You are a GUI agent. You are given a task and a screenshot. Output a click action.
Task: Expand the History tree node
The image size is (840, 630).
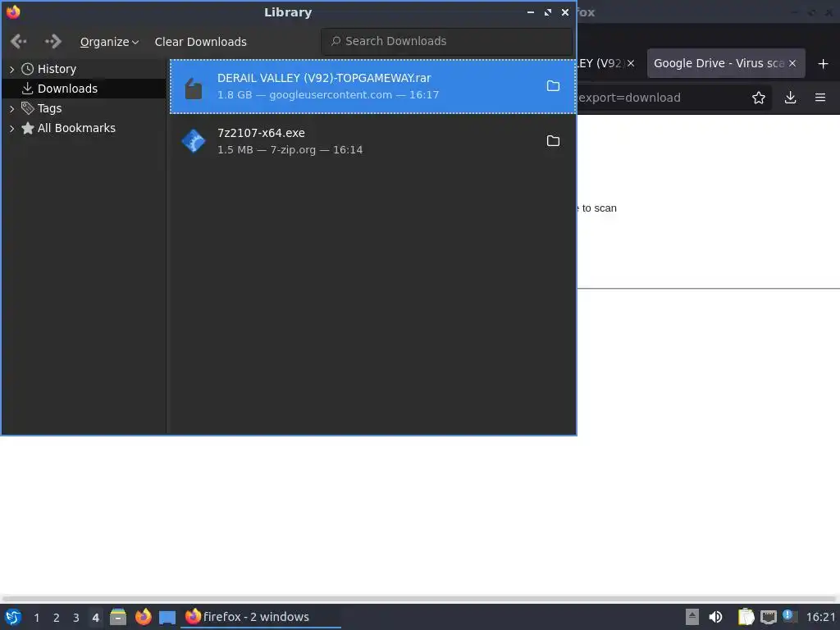click(x=11, y=69)
